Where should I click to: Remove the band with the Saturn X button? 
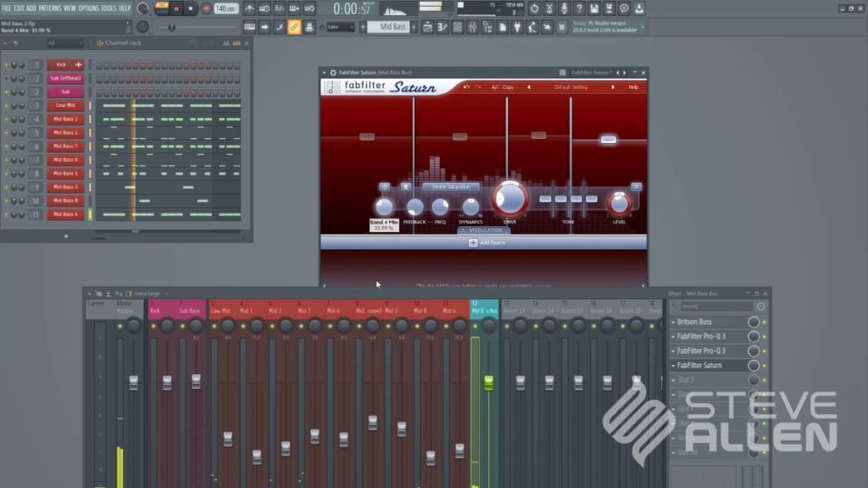636,187
